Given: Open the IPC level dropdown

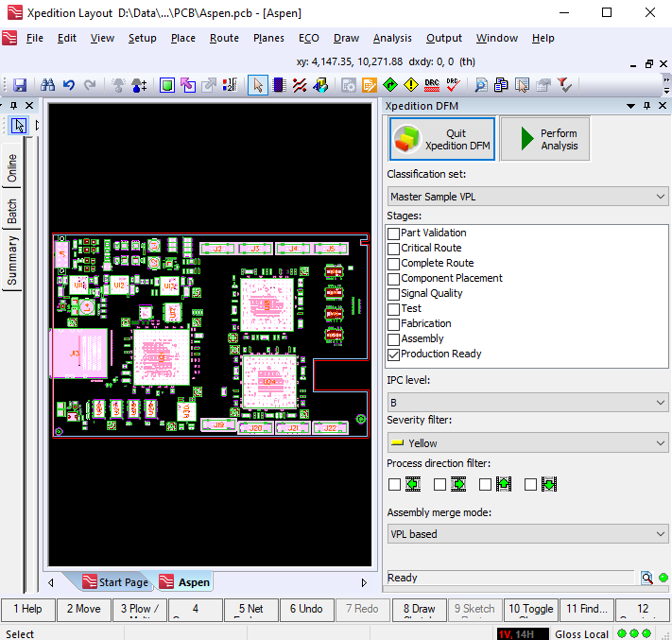Looking at the screenshot, I should tap(527, 403).
